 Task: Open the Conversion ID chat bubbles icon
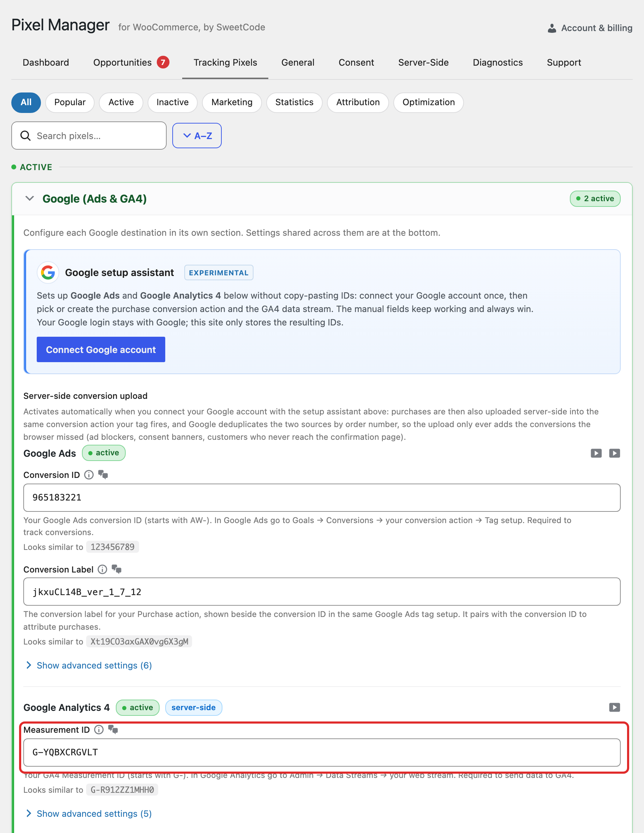tap(103, 474)
